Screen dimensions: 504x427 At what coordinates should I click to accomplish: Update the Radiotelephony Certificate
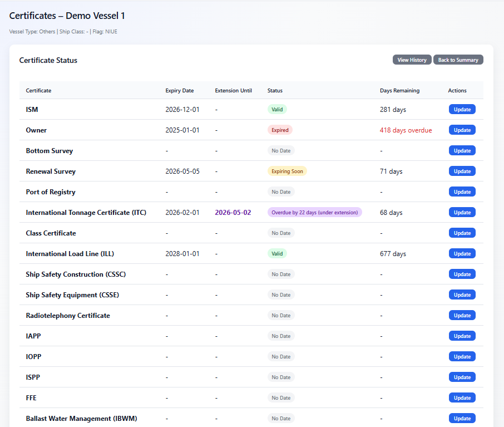click(x=462, y=315)
